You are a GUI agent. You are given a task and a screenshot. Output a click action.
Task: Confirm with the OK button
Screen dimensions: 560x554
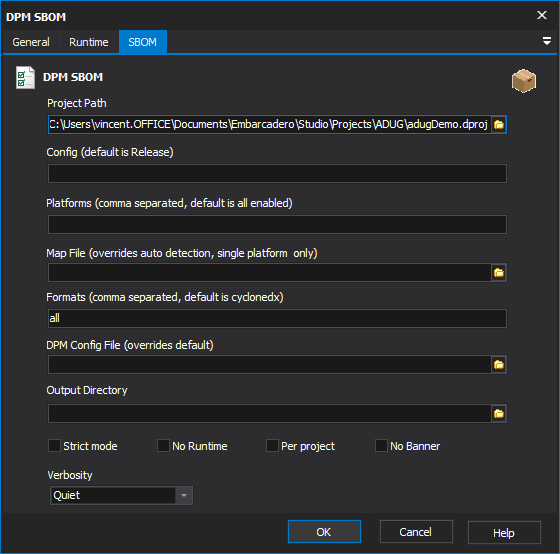click(x=324, y=532)
